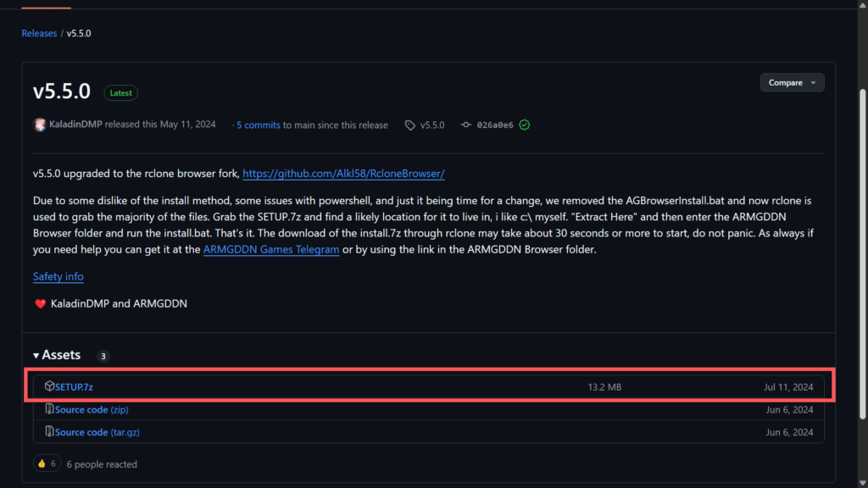This screenshot has height=488, width=868.
Task: Open the Compare dropdown
Action: 792,82
